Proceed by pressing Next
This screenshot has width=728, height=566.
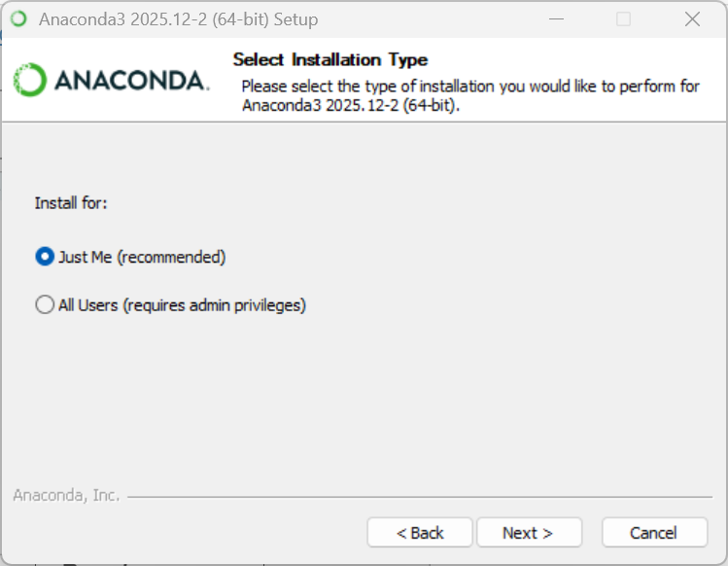528,533
